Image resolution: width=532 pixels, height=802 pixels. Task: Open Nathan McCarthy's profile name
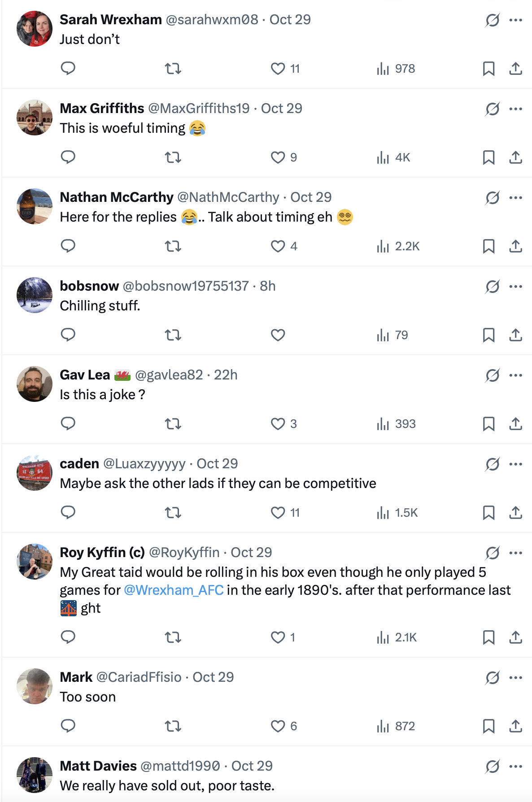pos(117,197)
